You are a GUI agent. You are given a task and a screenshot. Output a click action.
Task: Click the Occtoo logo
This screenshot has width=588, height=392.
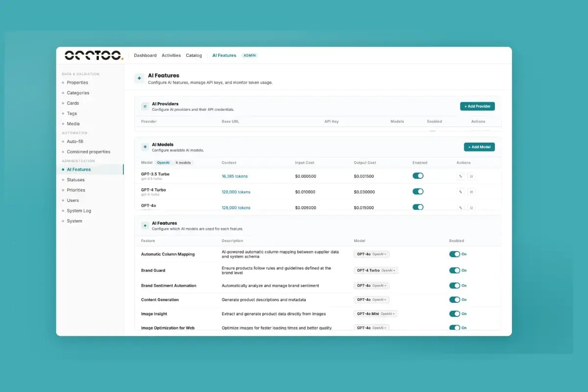(94, 55)
